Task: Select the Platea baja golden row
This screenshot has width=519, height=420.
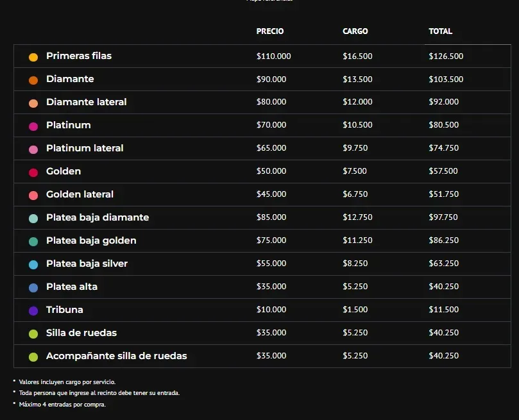Action: (262, 240)
